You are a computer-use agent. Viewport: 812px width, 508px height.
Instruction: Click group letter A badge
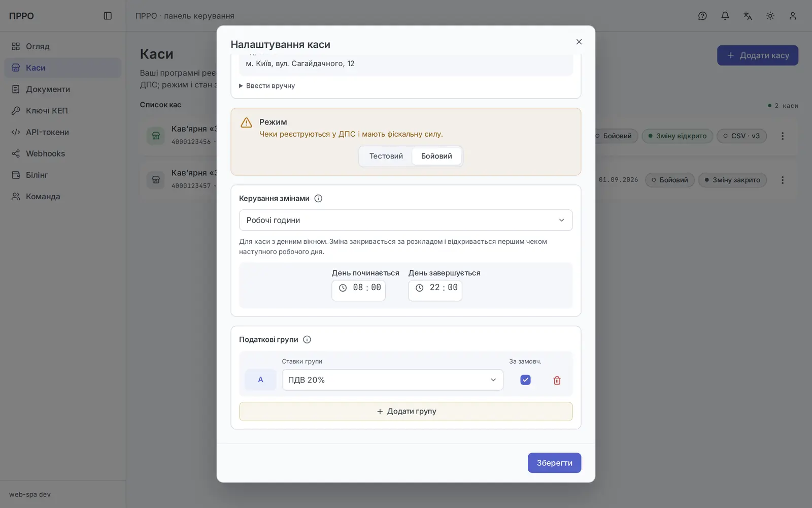pyautogui.click(x=260, y=380)
